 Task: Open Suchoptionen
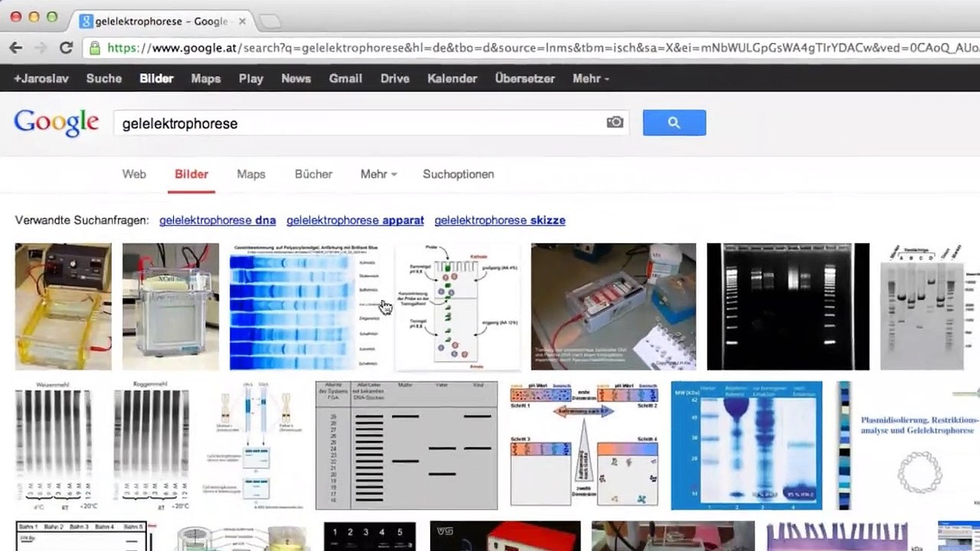click(x=459, y=174)
